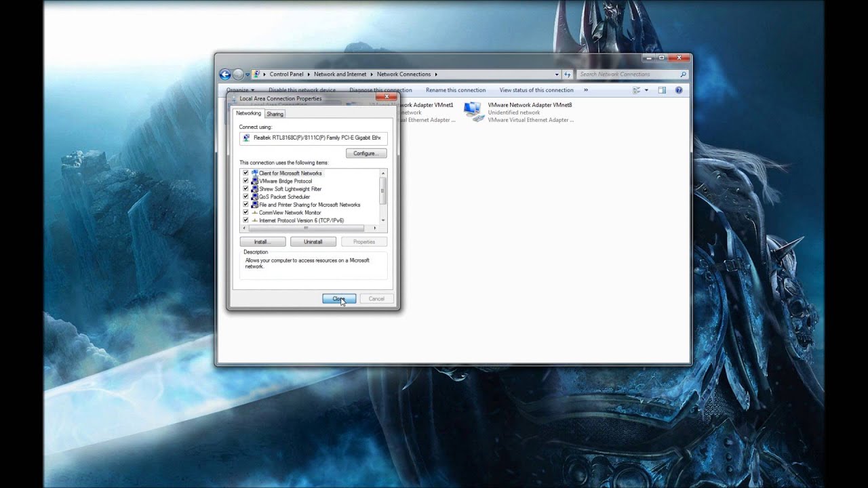Uncheck VMware Bridge Protocol checkbox
Viewport: 868px width, 488px height.
pos(245,181)
